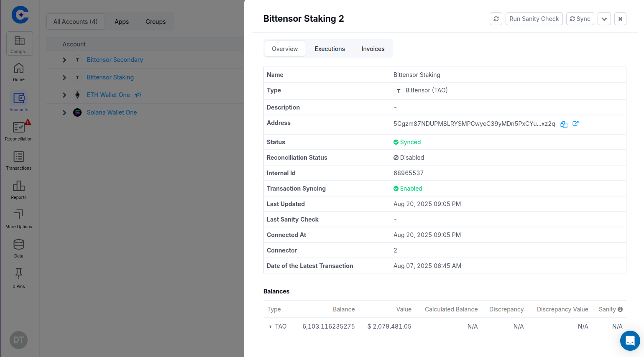Click the refresh icon button in panel header
This screenshot has width=644, height=357.
[x=496, y=19]
